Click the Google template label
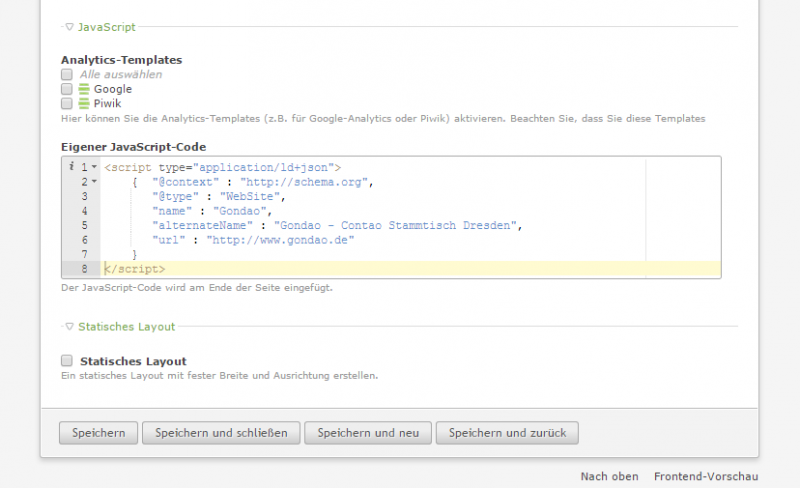The height and width of the screenshot is (488, 800). (x=113, y=89)
